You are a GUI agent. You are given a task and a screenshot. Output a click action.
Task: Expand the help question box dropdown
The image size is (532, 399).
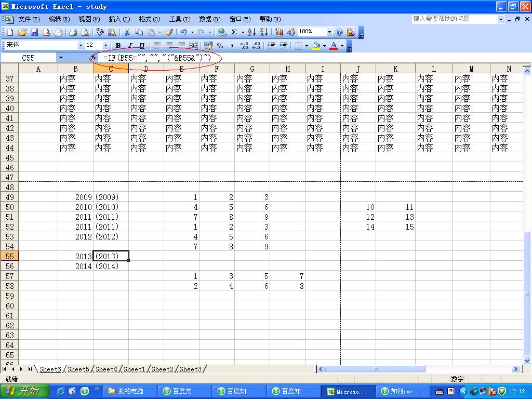(501, 19)
